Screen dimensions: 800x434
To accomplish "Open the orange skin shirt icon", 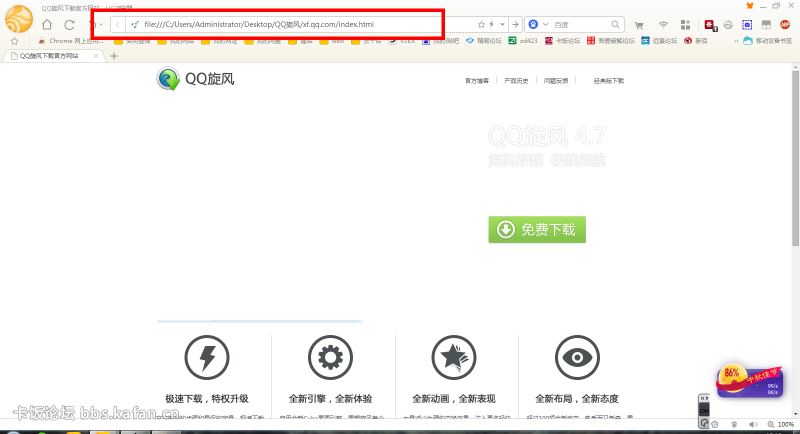I will [749, 6].
